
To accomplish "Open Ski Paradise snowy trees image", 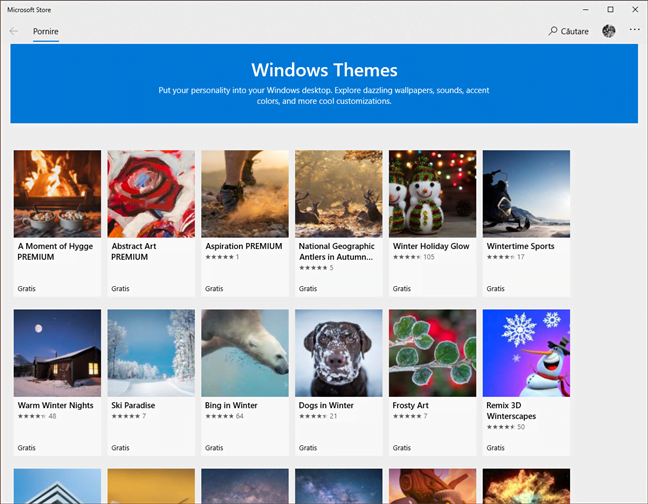I will click(x=151, y=353).
